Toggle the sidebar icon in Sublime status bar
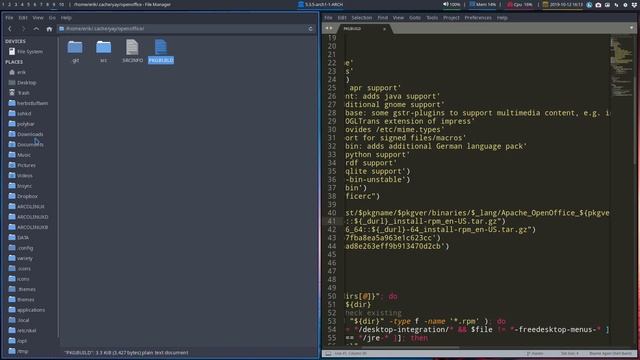The width and height of the screenshot is (640, 360). tap(328, 354)
